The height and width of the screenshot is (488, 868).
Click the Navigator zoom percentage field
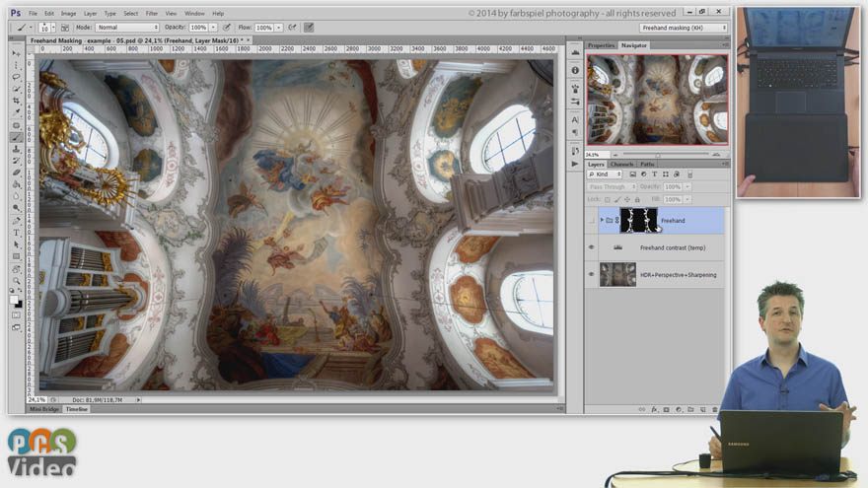click(x=598, y=155)
